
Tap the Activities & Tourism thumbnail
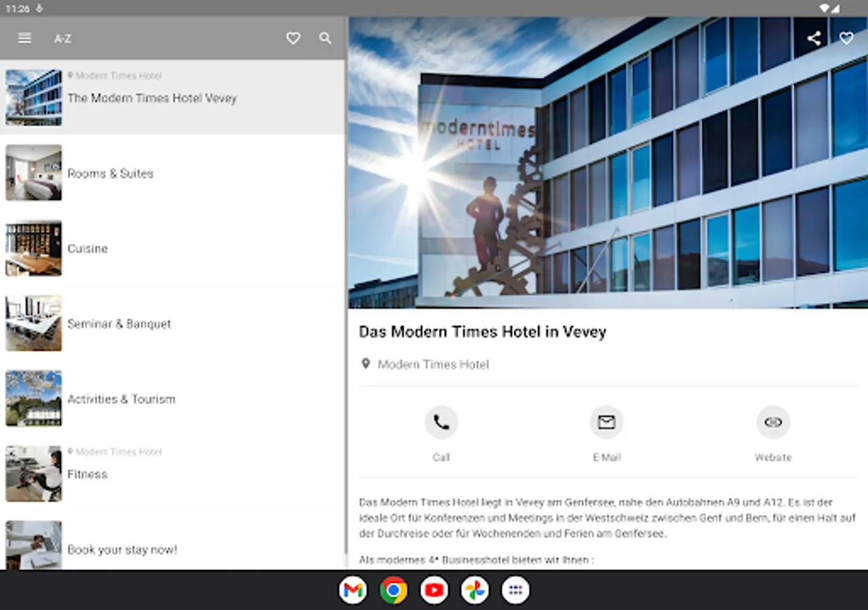pos(34,399)
